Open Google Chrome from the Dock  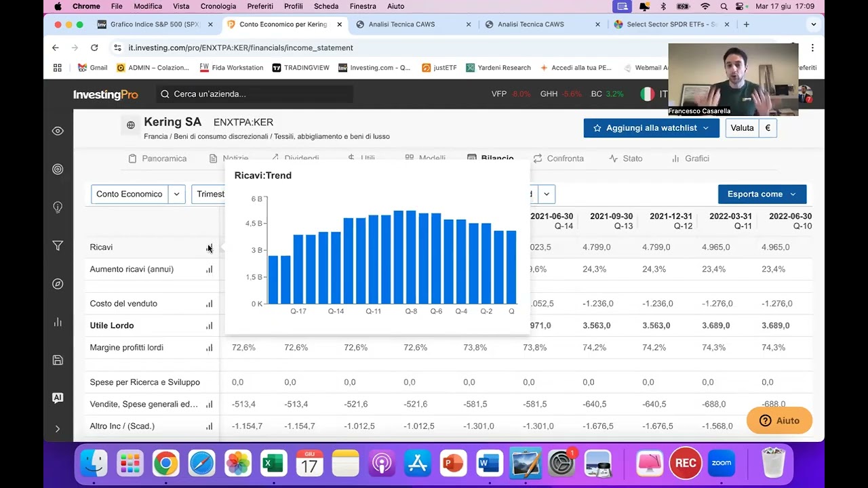pyautogui.click(x=165, y=464)
